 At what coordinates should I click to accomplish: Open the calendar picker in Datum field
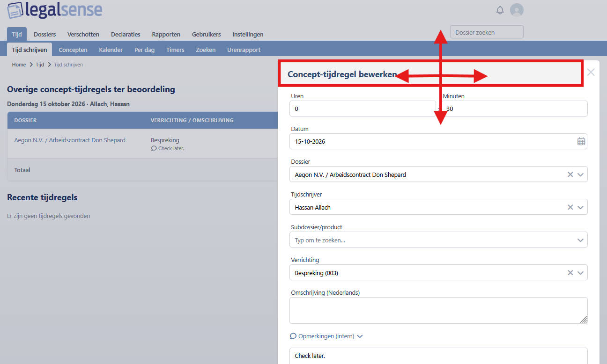click(581, 141)
